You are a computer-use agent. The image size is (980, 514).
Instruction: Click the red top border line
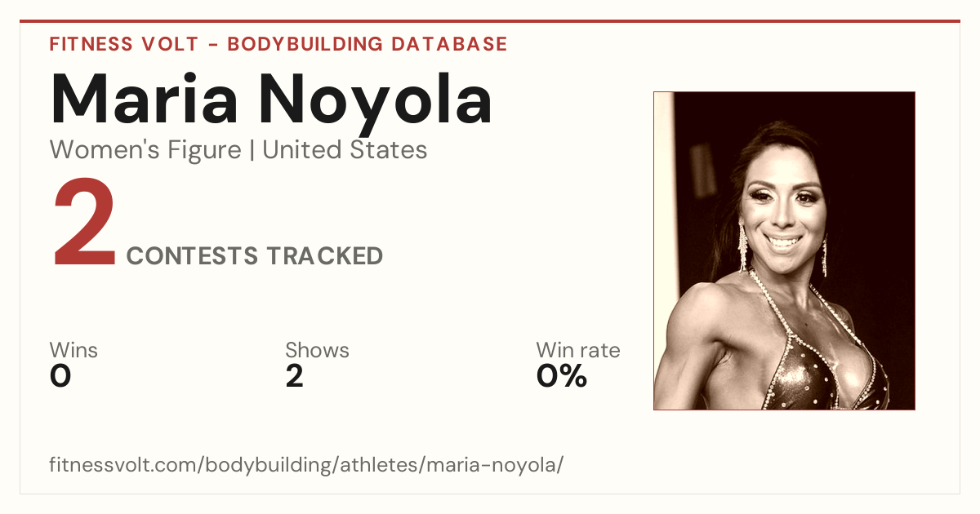pos(490,21)
